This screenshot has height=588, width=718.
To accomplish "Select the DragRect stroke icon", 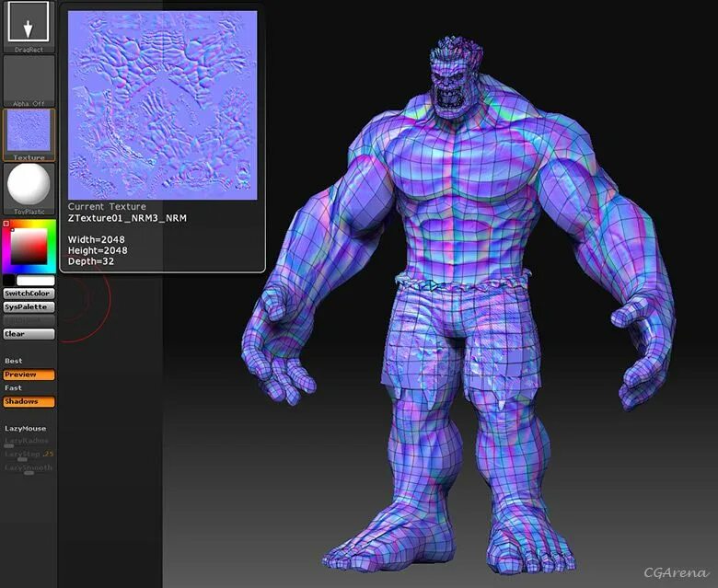I will [x=29, y=27].
